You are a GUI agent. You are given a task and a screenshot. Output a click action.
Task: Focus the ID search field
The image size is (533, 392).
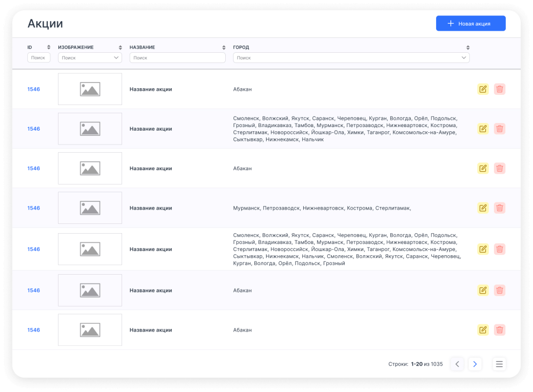(x=38, y=58)
